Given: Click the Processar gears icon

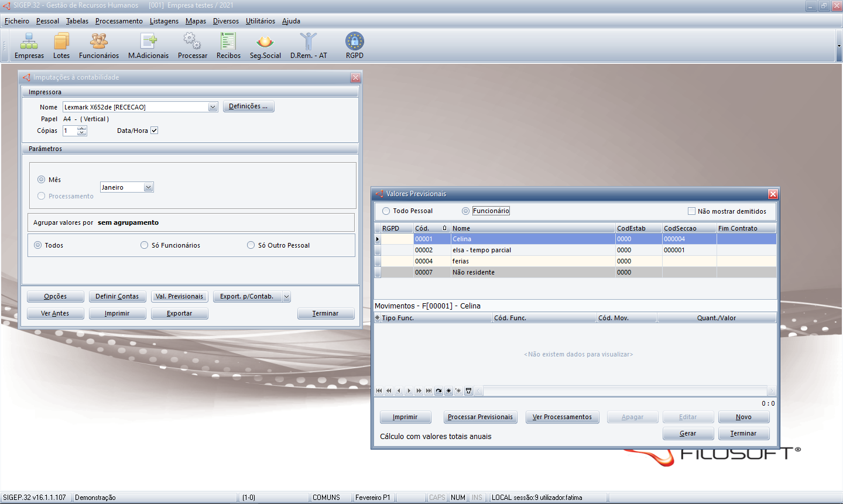Looking at the screenshot, I should click(x=193, y=46).
